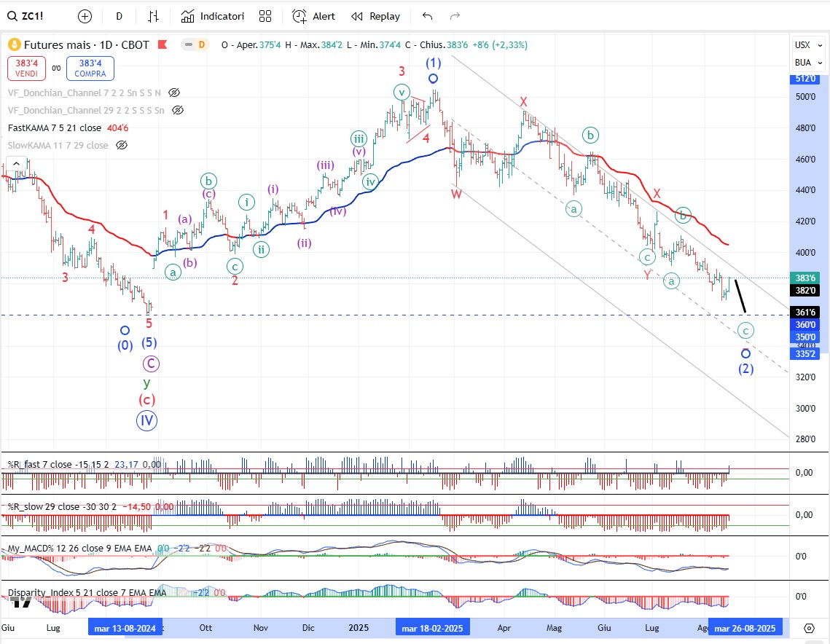Open the chart bar style selector
This screenshot has width=830, height=644.
(x=153, y=16)
